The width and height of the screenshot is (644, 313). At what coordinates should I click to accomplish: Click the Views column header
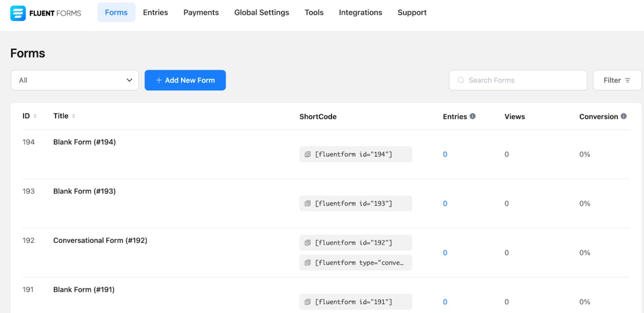pos(514,116)
